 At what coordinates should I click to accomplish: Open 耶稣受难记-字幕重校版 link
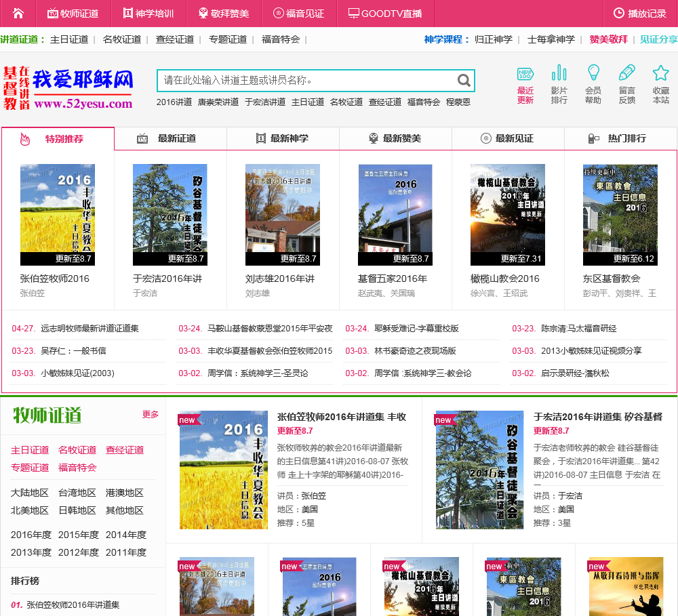click(416, 329)
